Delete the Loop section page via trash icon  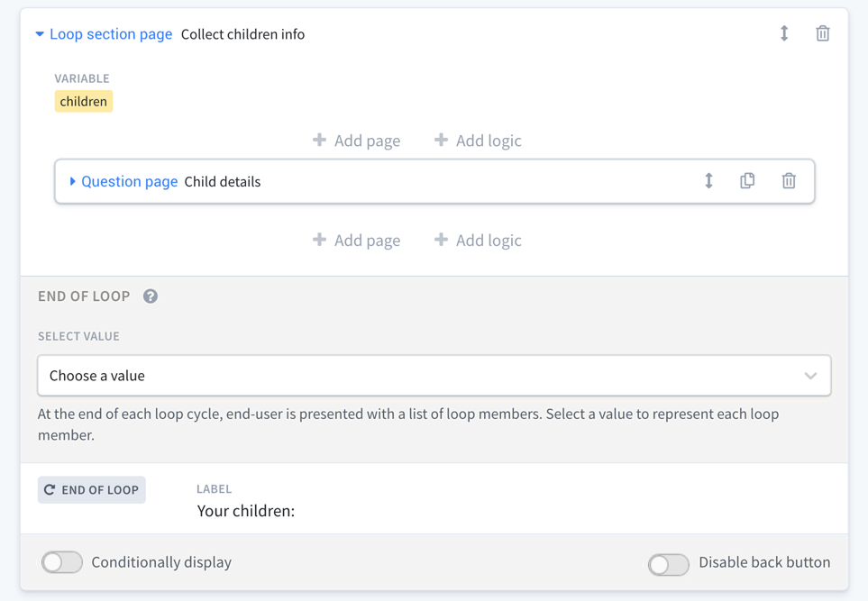tap(823, 33)
